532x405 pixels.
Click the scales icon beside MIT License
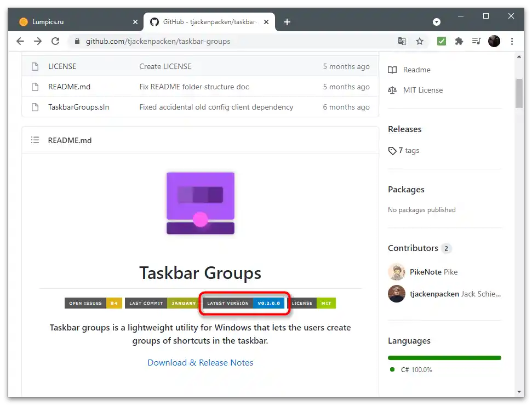(x=392, y=90)
